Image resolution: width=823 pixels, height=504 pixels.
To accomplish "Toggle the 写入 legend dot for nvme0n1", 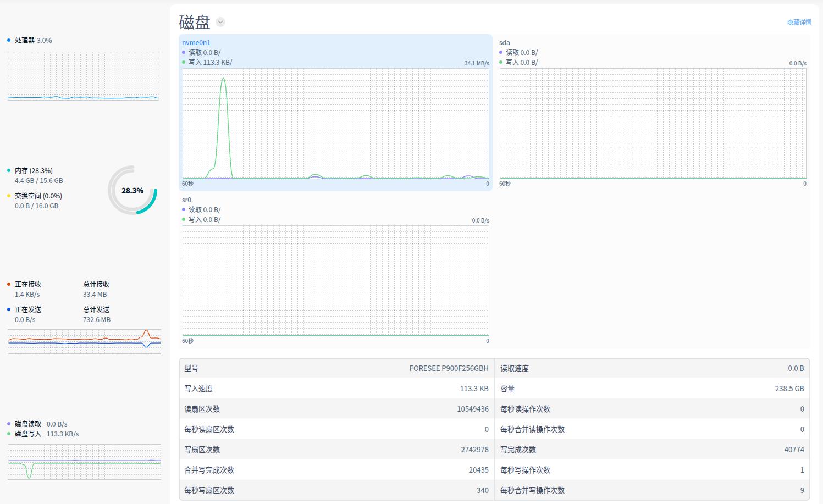I will (184, 62).
